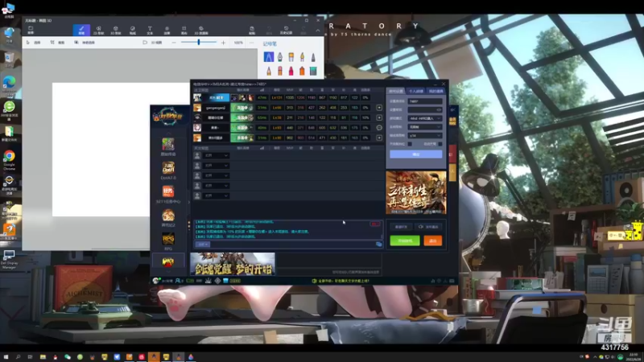The image size is (644, 362).
Task: Open the fourth empty slot dropdown
Action: pyautogui.click(x=217, y=186)
